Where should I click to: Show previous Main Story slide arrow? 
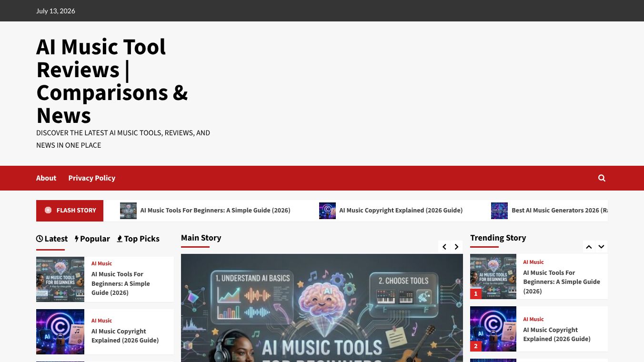click(444, 247)
